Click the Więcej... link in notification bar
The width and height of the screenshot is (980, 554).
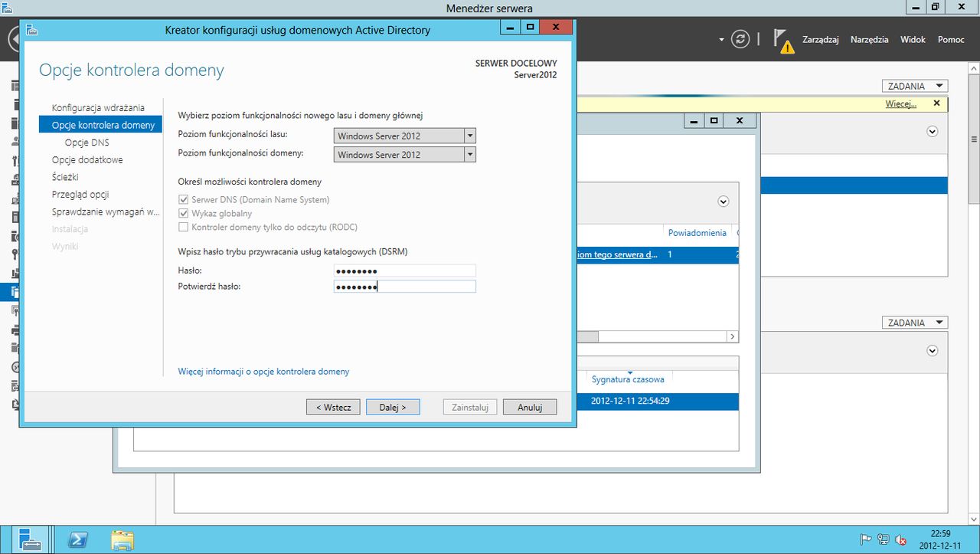[x=901, y=104]
